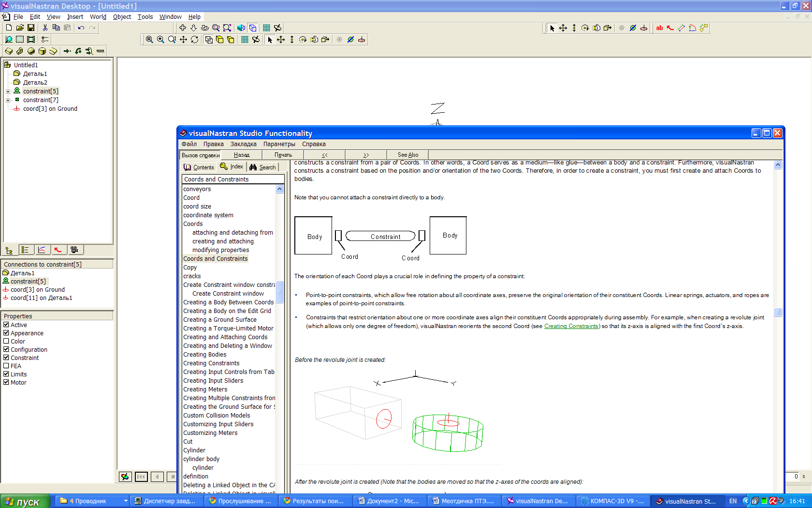Select the sphere body creation tool

31,51
